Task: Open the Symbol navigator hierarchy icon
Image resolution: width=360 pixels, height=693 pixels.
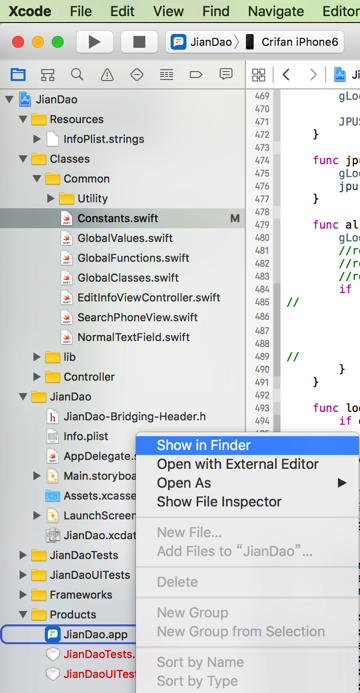Action: pyautogui.click(x=48, y=74)
